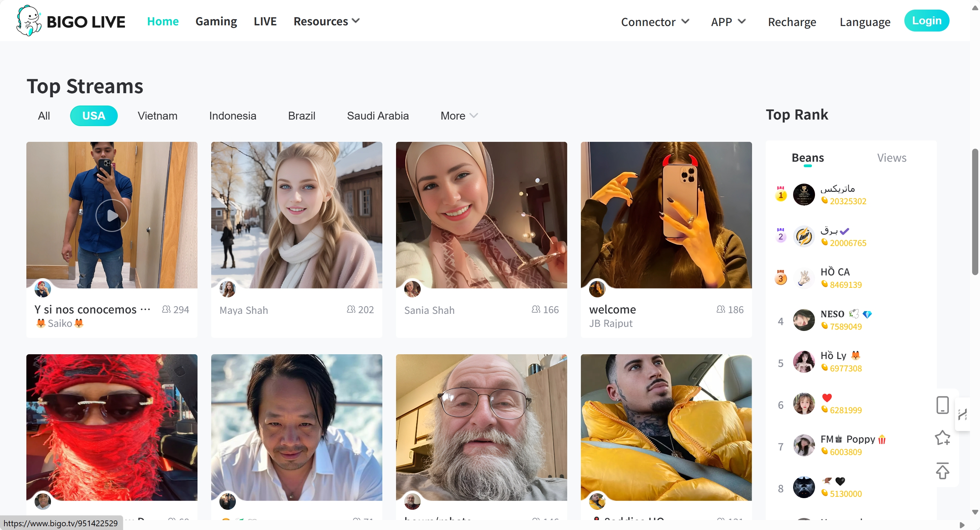Switch Top Rank to Views tab
This screenshot has width=980, height=530.
[892, 158]
